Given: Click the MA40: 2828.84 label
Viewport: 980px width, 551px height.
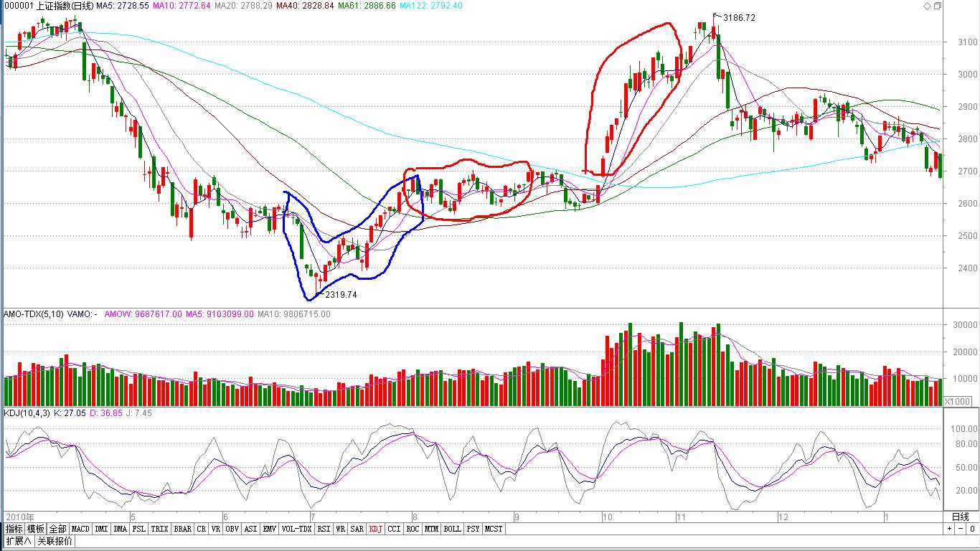Looking at the screenshot, I should pyautogui.click(x=306, y=6).
